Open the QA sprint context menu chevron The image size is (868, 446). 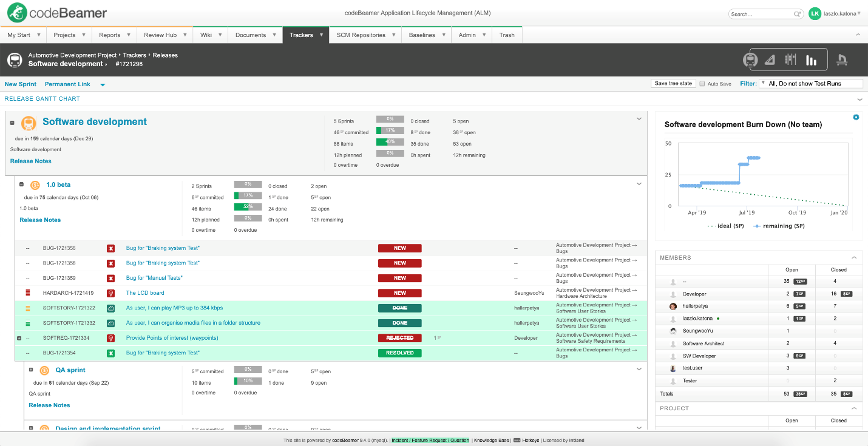[x=639, y=369]
